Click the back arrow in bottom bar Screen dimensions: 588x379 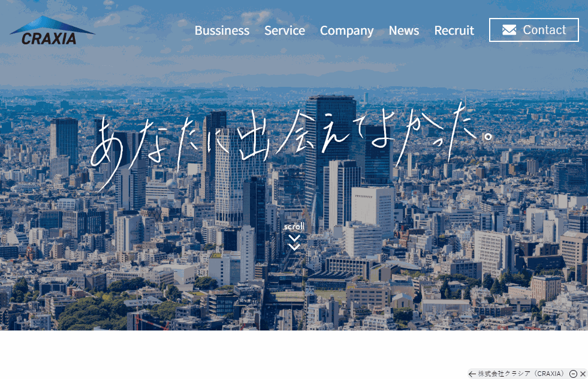(472, 374)
